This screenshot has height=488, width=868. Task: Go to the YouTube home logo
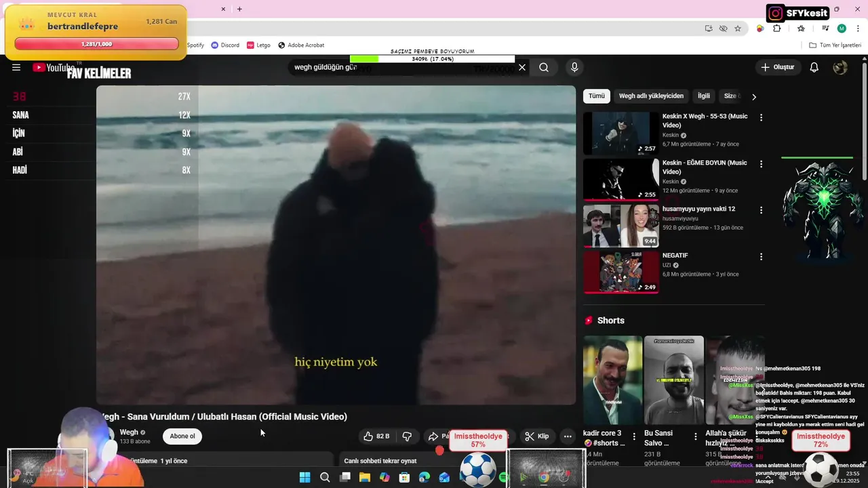coord(53,67)
